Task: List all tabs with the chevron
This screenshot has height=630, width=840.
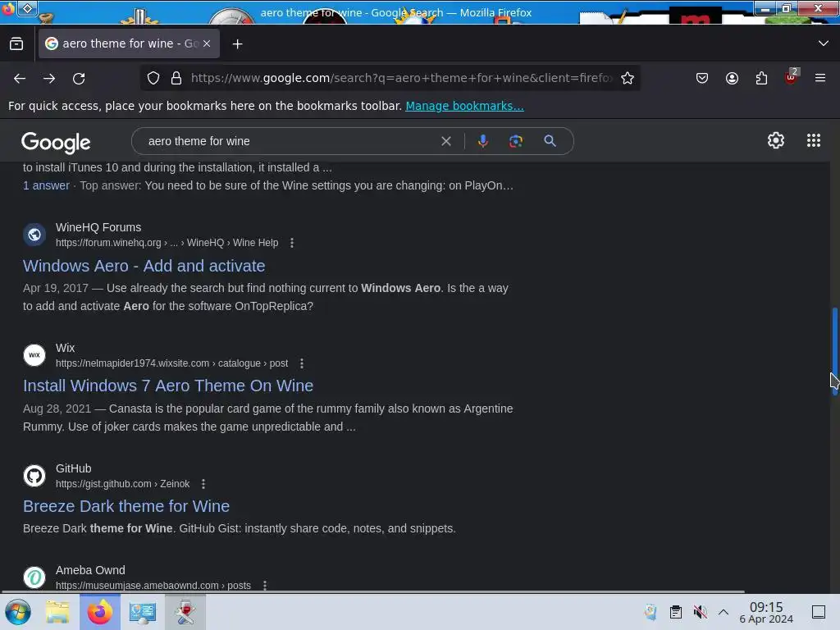Action: tap(824, 43)
